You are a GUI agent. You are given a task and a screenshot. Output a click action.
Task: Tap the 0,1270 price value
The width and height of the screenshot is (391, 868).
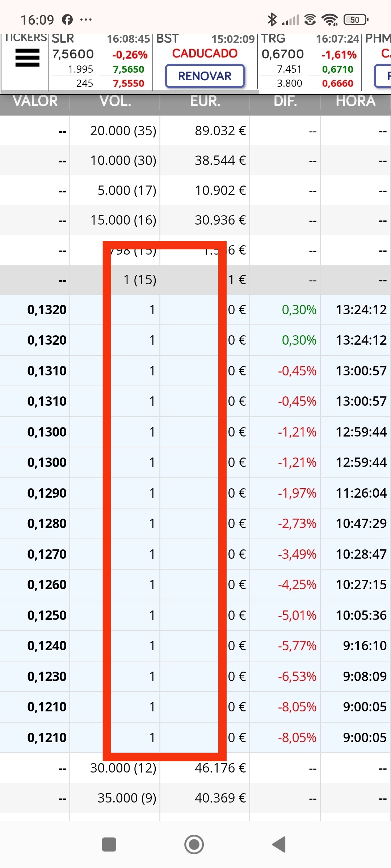pyautogui.click(x=47, y=554)
